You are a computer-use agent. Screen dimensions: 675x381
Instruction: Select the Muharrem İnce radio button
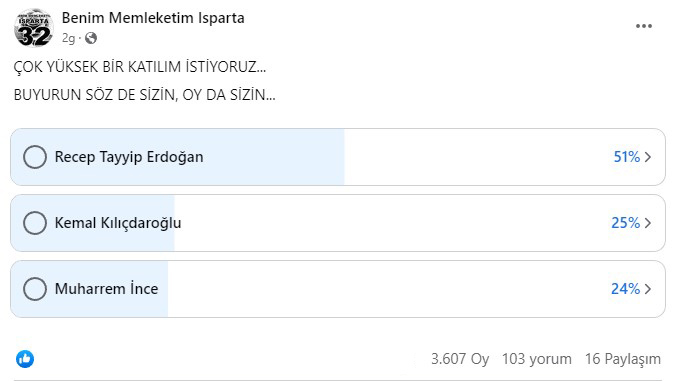coord(35,289)
